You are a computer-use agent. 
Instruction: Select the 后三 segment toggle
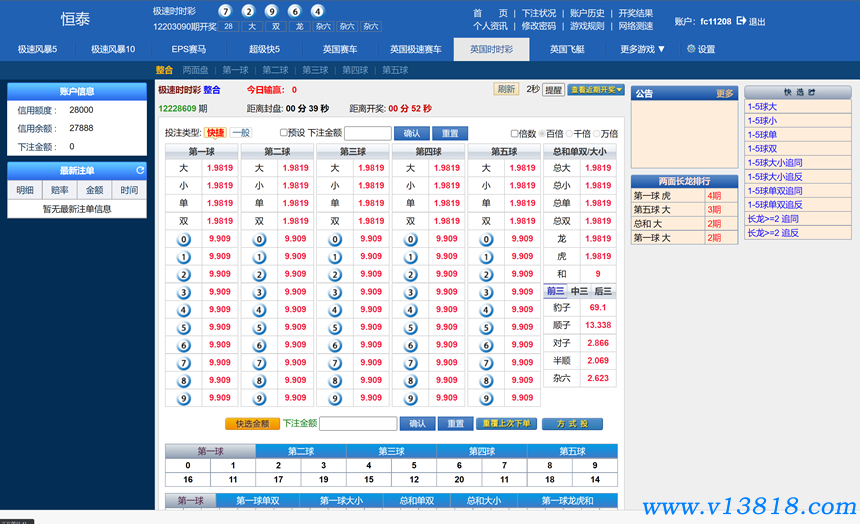[604, 291]
